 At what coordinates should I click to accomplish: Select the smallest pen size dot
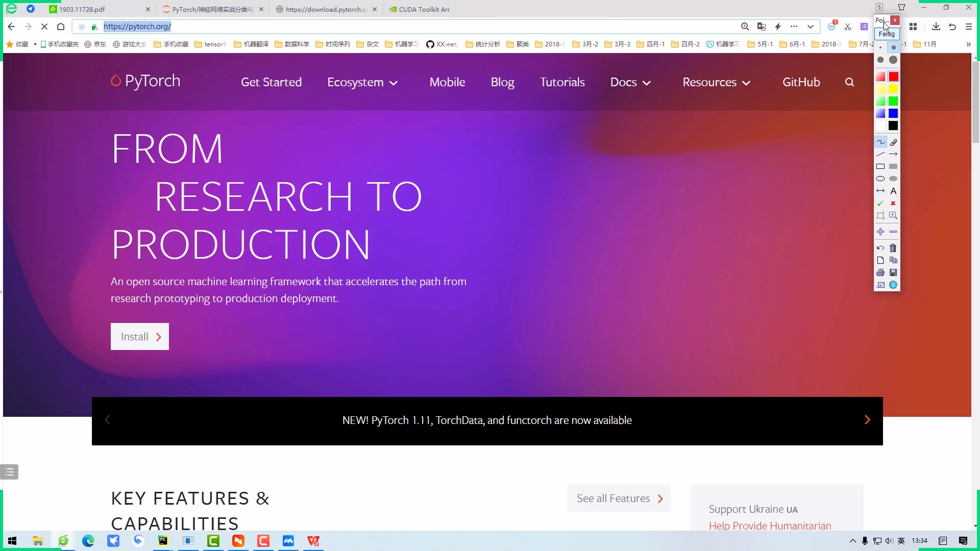pos(880,47)
